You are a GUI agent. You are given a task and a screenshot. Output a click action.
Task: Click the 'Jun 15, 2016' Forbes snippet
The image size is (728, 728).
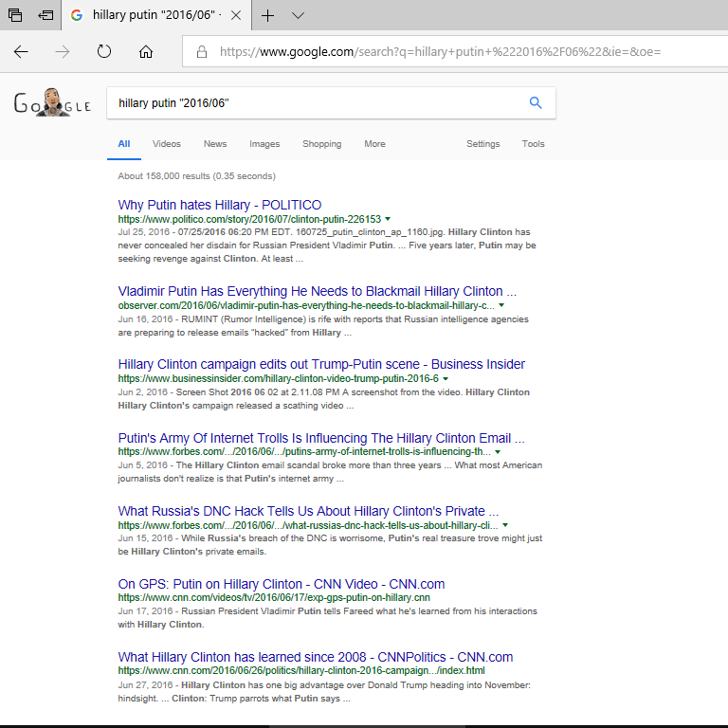330,545
